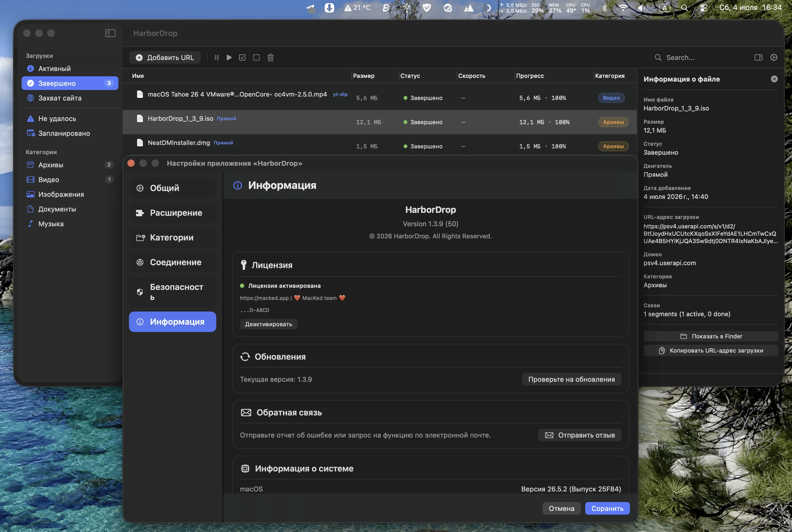
Task: Sort the list by the «Имя» column header
Action: click(x=138, y=76)
